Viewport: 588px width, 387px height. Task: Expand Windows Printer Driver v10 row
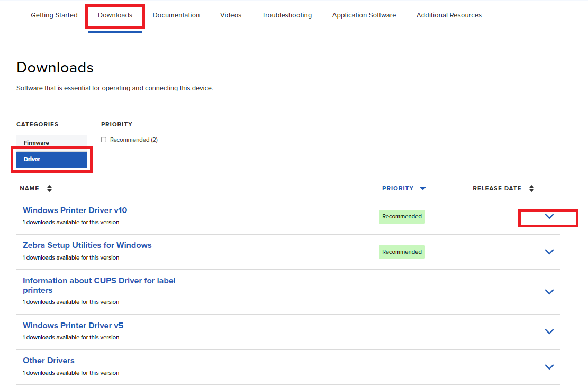click(x=549, y=216)
